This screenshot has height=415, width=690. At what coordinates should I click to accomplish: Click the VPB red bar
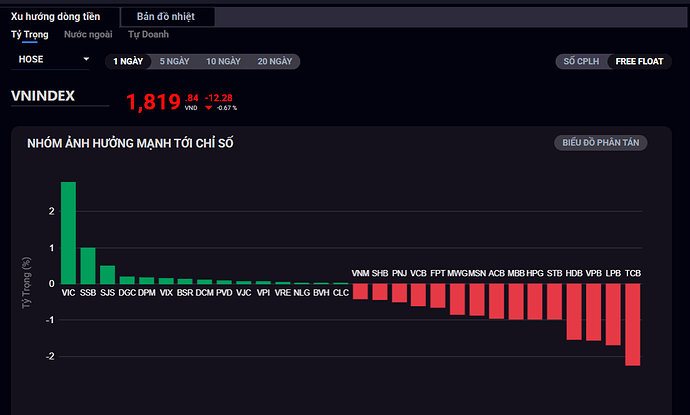click(594, 312)
